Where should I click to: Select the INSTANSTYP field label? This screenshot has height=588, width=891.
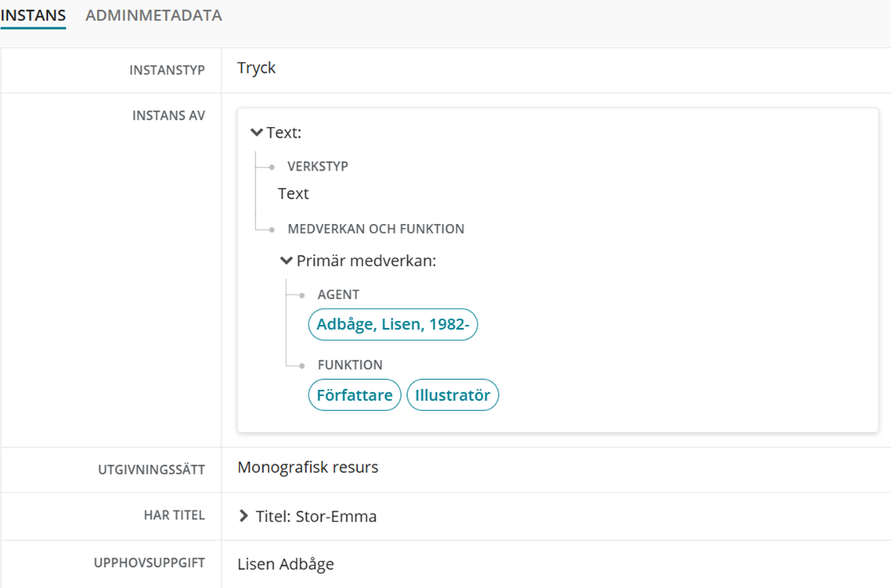pyautogui.click(x=167, y=70)
